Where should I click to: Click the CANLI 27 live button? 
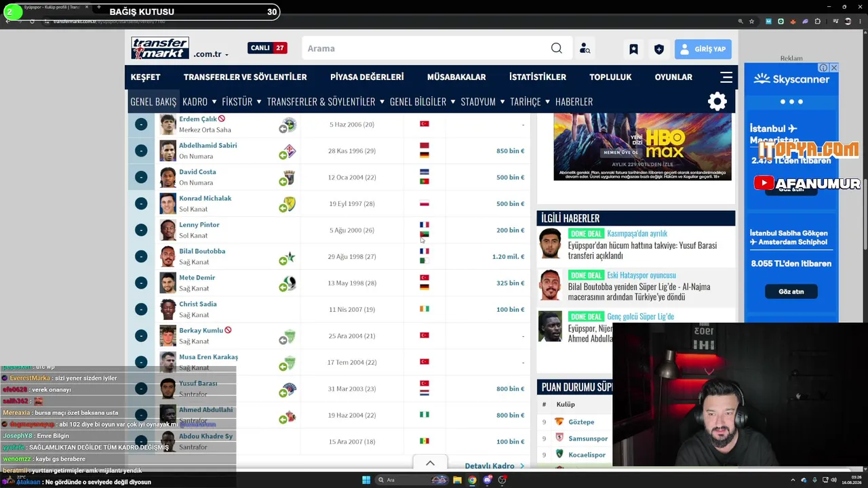pos(267,48)
